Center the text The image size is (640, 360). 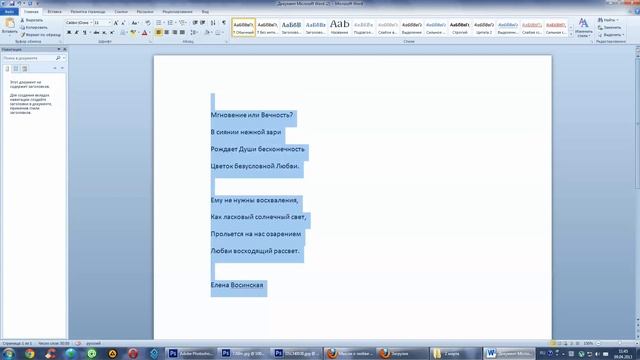tap(167, 32)
